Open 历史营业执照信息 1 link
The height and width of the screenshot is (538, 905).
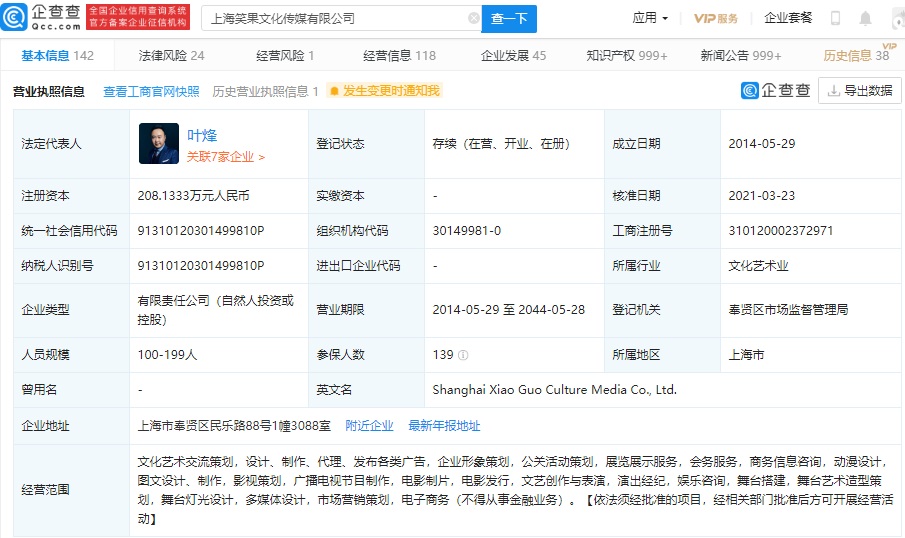pyautogui.click(x=265, y=91)
